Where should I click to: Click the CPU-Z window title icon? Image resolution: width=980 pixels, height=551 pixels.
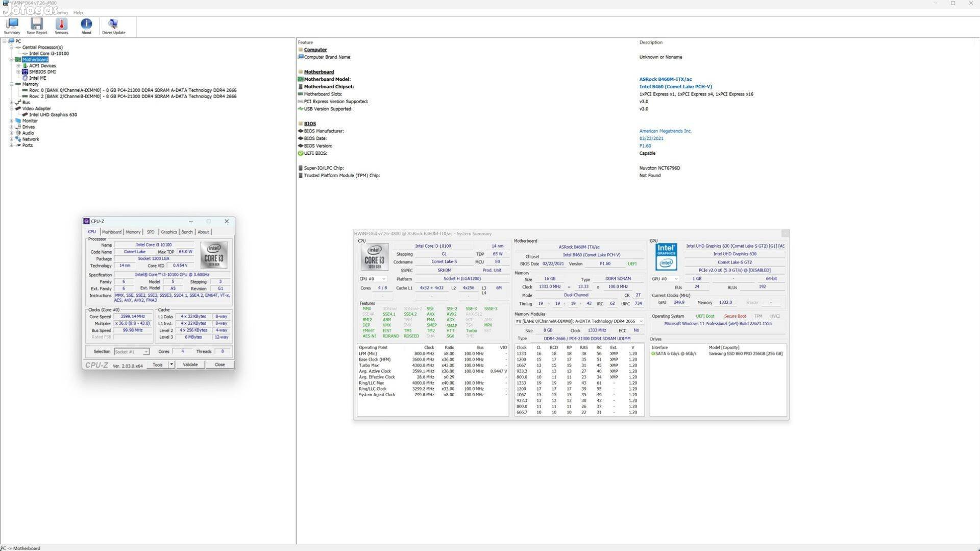pos(86,222)
